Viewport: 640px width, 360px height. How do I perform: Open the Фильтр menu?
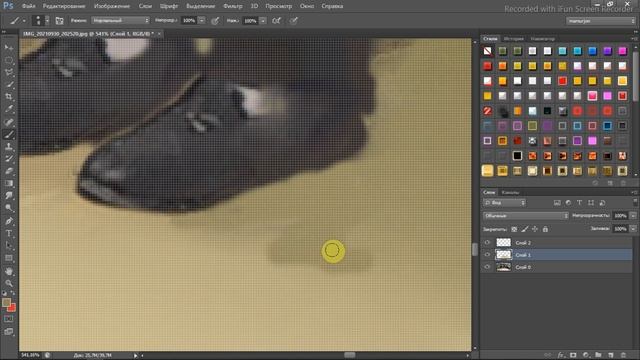tap(233, 6)
